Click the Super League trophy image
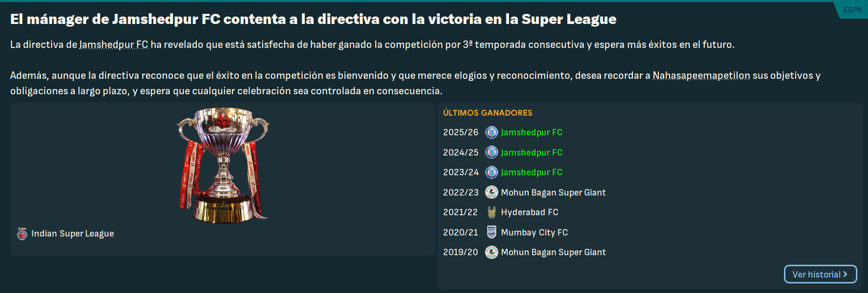The width and height of the screenshot is (868, 293). click(x=223, y=165)
